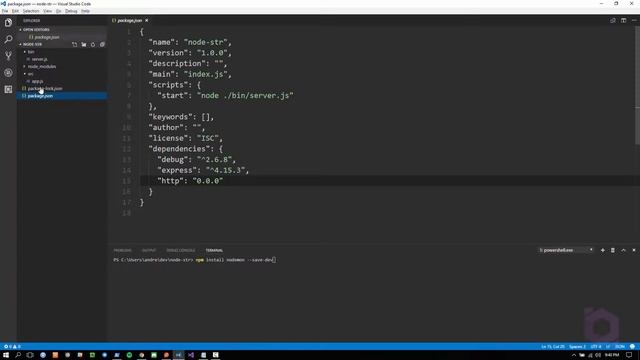Click the purple Visual Studio taskbar icon

[x=191, y=355]
